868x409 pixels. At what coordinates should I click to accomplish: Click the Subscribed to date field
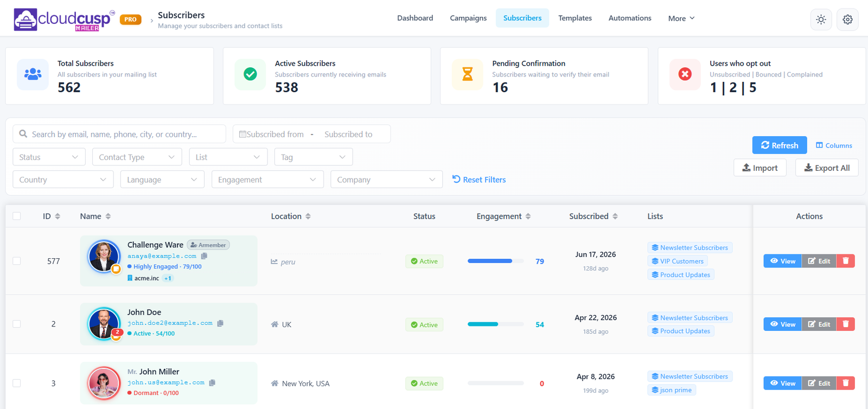pyautogui.click(x=348, y=134)
